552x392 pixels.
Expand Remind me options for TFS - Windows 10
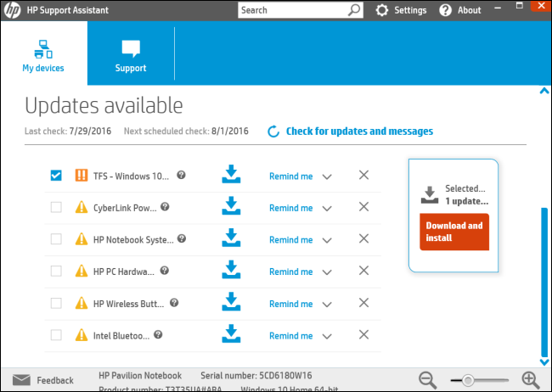(327, 176)
